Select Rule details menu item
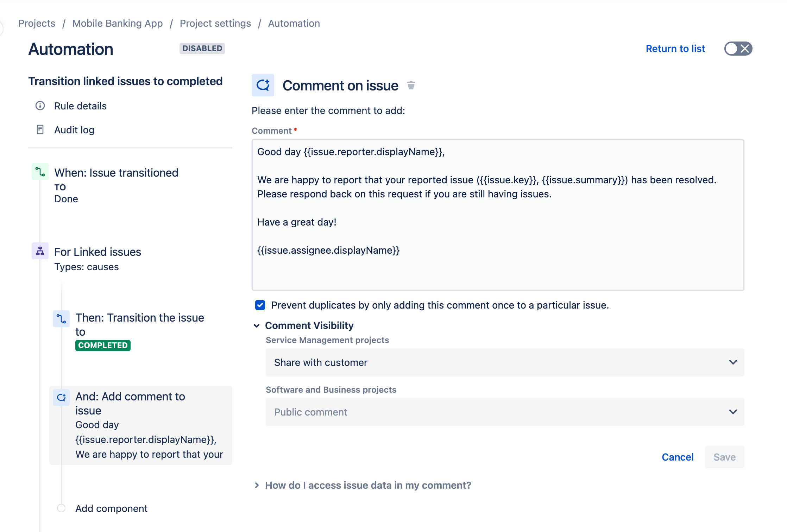The image size is (787, 532). click(x=80, y=106)
